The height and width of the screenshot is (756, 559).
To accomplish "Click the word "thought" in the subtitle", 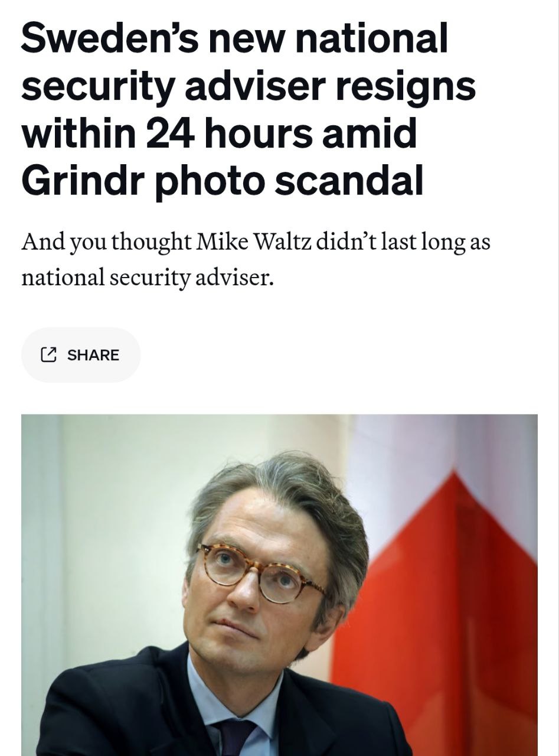I will click(149, 242).
